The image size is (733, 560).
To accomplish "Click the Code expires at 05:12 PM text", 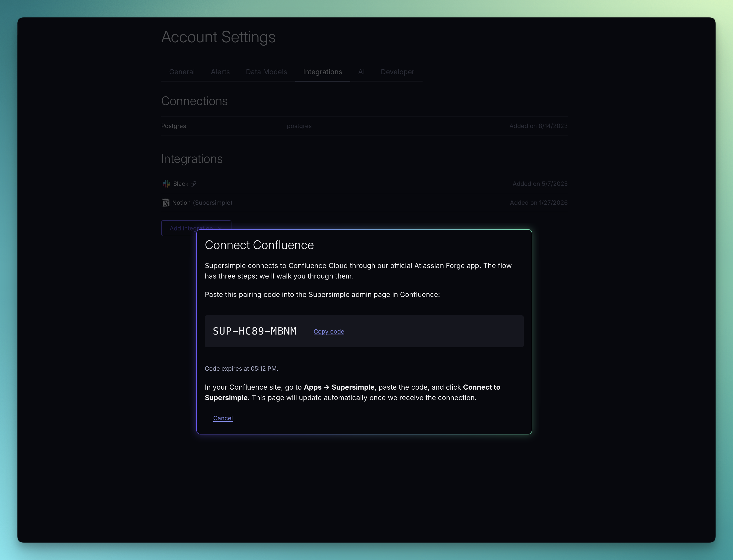I will click(x=241, y=368).
